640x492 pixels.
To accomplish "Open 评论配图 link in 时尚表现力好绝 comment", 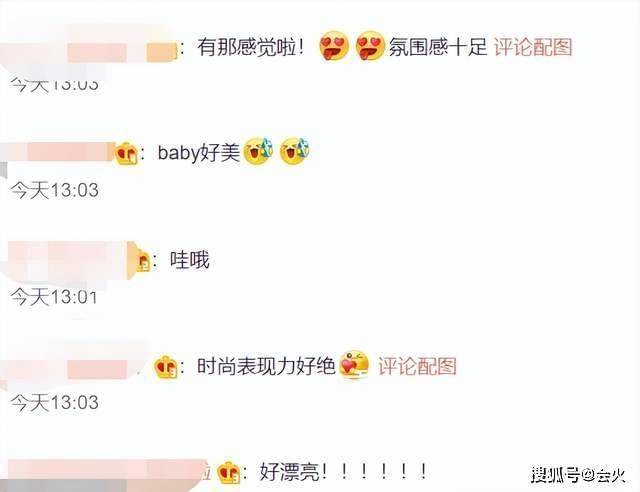I will 417,365.
